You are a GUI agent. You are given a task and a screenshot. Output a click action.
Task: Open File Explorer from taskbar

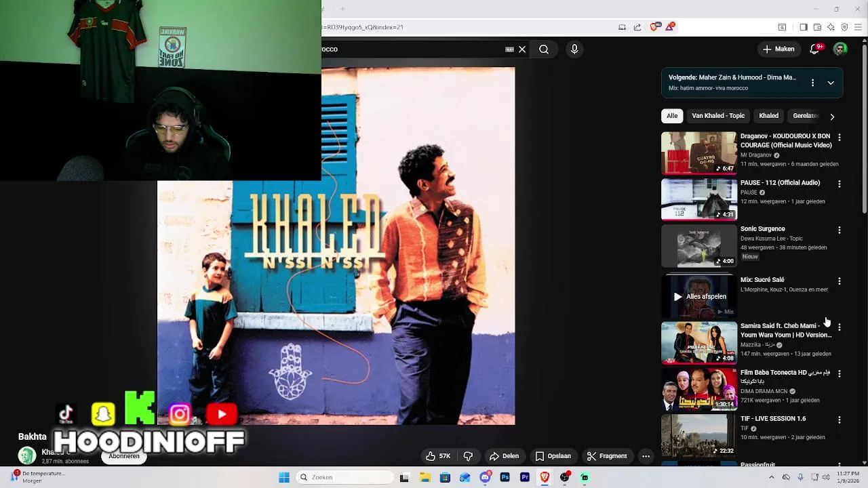425,477
